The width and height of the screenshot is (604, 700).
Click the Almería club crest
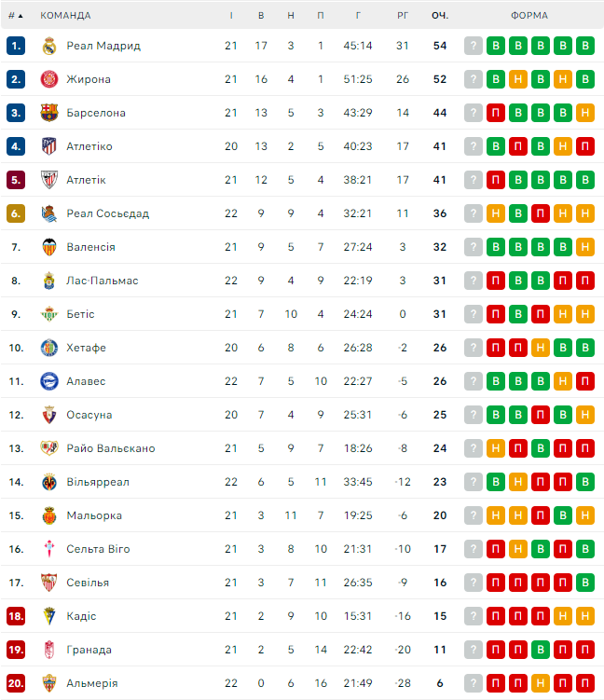click(49, 683)
